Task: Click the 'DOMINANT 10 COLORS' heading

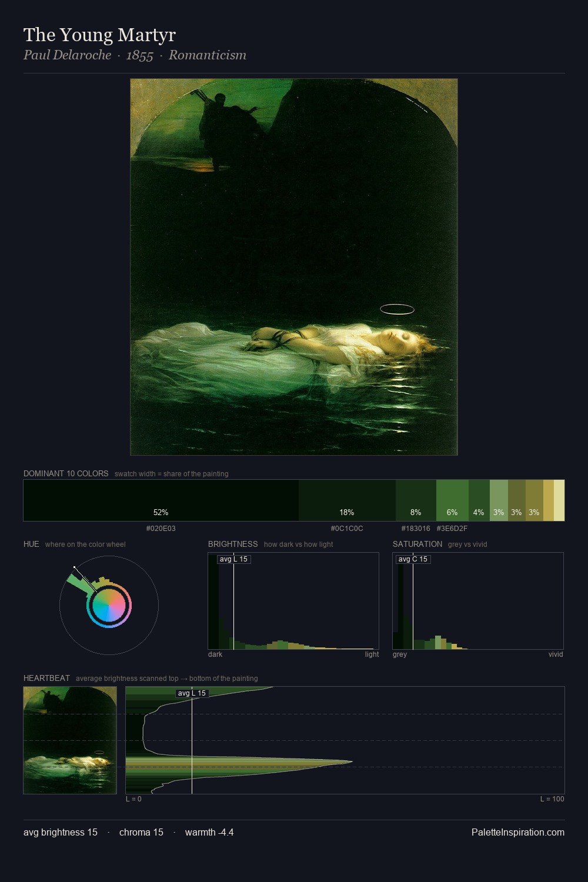Action: tap(66, 473)
